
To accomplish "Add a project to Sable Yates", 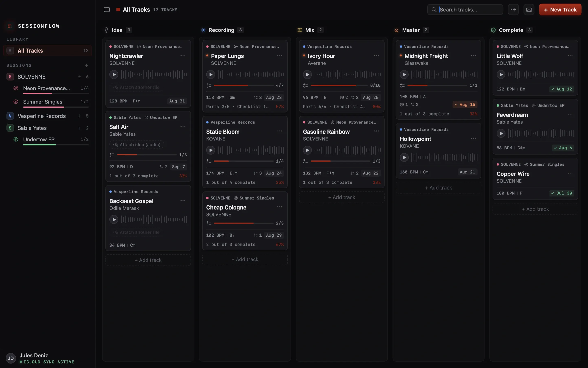I will pos(79,128).
